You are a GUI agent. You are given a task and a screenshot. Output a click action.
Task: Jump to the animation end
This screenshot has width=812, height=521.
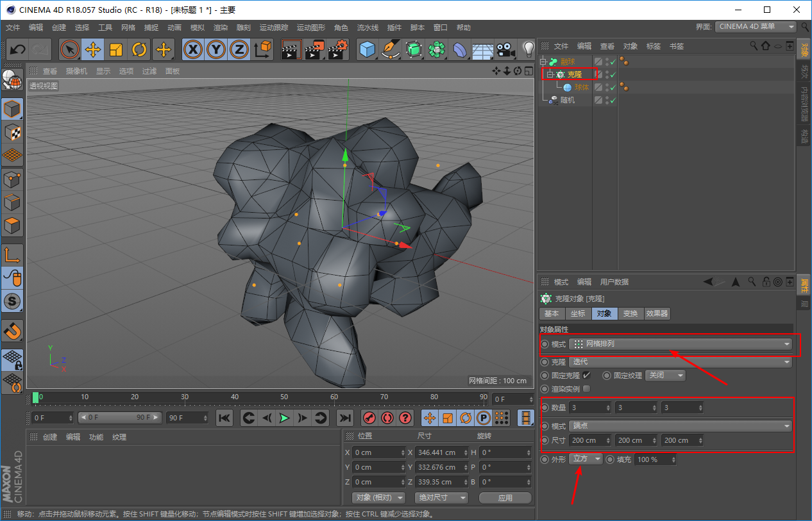click(x=345, y=418)
